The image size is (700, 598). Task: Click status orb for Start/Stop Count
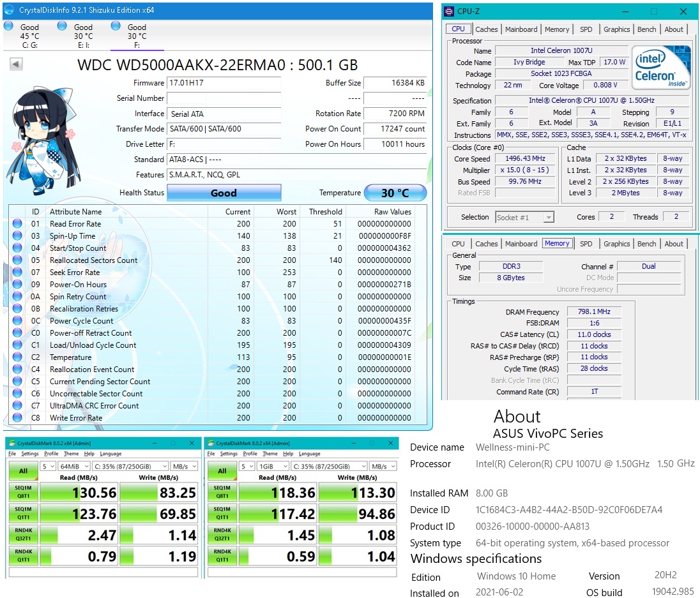17,248
